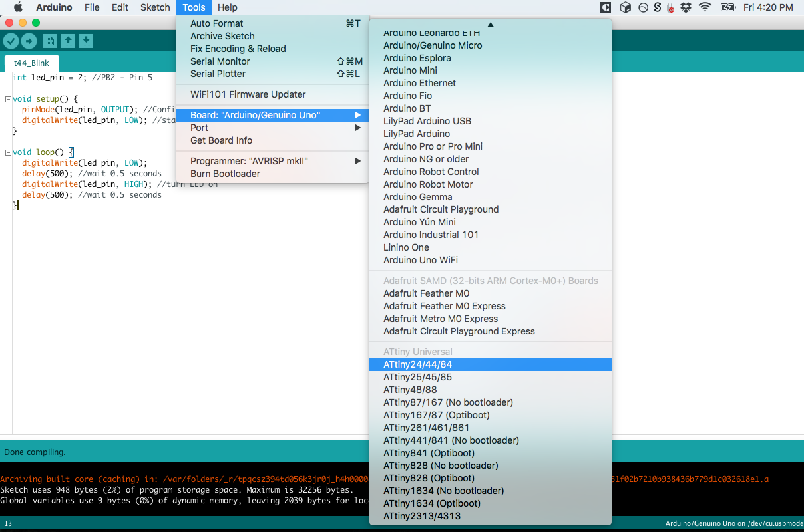Select ATtiny48/88 board
The height and width of the screenshot is (532, 804).
coord(491,390)
